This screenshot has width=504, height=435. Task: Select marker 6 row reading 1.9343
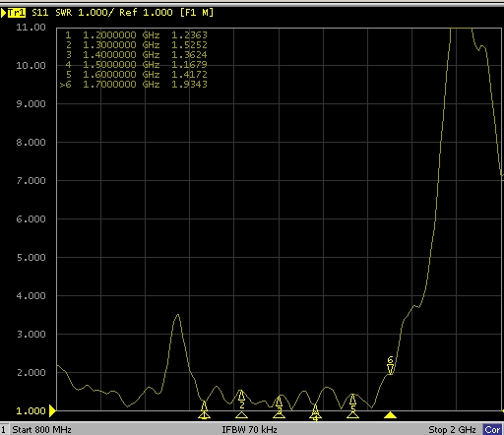134,85
